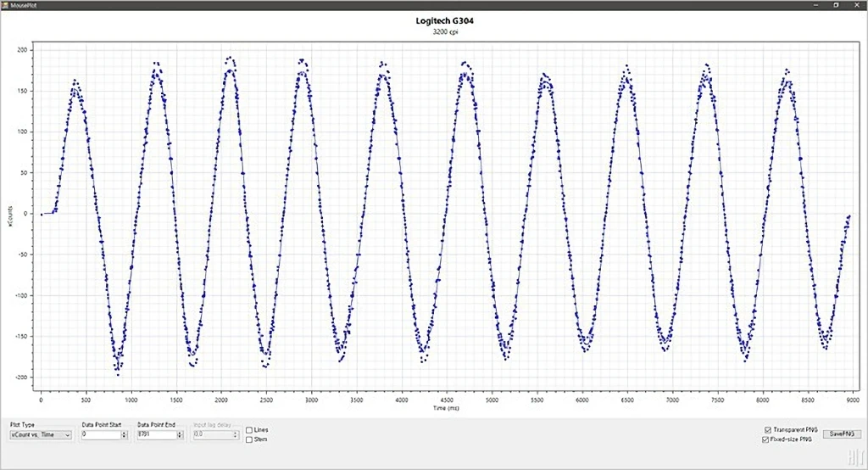This screenshot has width=868, height=470.
Task: Click the SavePNG button
Action: pos(842,434)
